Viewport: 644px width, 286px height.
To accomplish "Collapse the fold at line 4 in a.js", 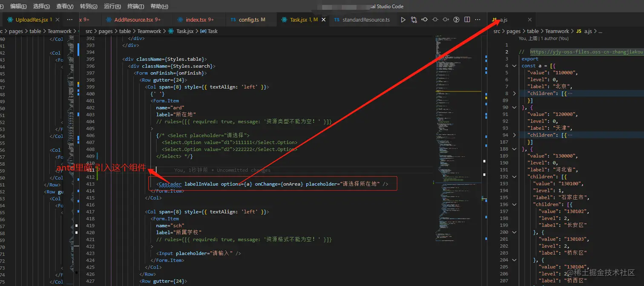I will tap(514, 66).
